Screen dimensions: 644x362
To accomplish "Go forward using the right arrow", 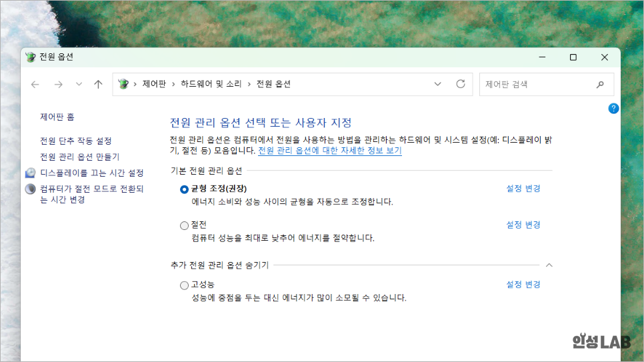I will [58, 84].
